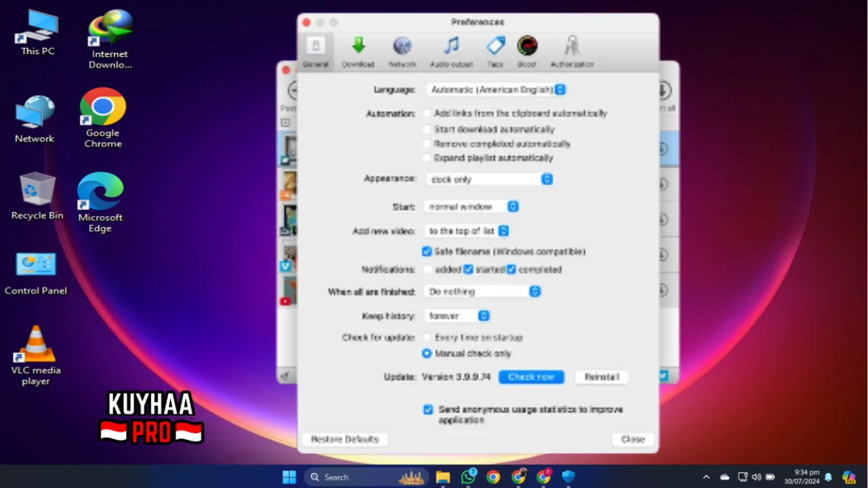The image size is (868, 488).
Task: Open the Add new video position dropdown
Action: pos(467,231)
